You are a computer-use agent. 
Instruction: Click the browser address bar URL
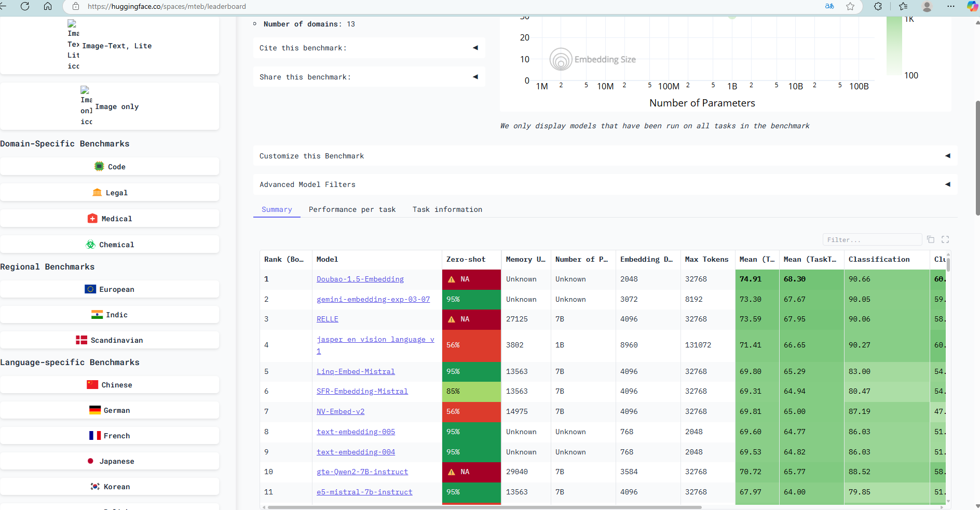pos(167,6)
